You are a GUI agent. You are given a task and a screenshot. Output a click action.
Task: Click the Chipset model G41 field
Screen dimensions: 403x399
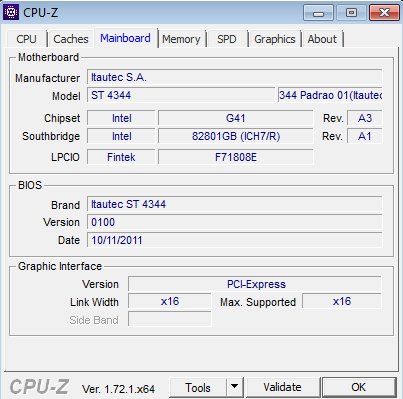tap(236, 118)
